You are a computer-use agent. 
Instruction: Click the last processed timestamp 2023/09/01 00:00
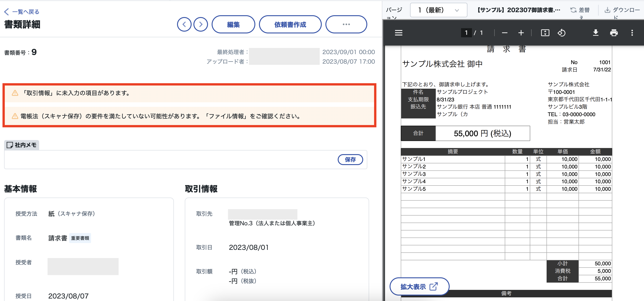click(x=348, y=52)
